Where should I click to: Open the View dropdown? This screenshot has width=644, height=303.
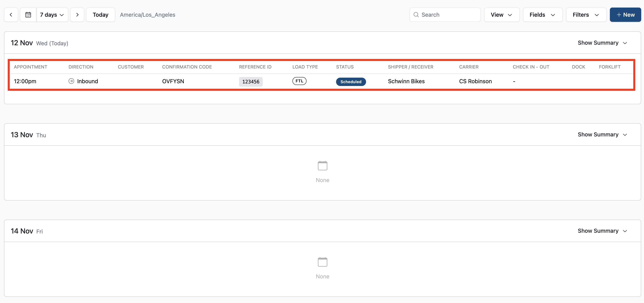[x=502, y=15]
